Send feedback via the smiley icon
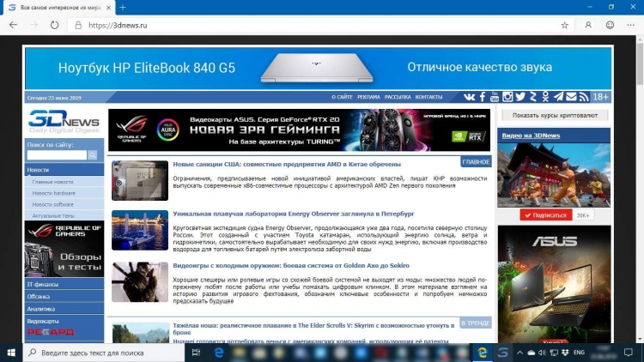The height and width of the screenshot is (362, 644). coord(610,25)
